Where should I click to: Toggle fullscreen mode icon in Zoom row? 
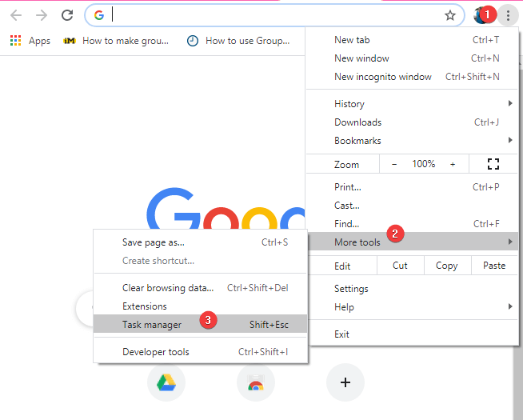[493, 164]
